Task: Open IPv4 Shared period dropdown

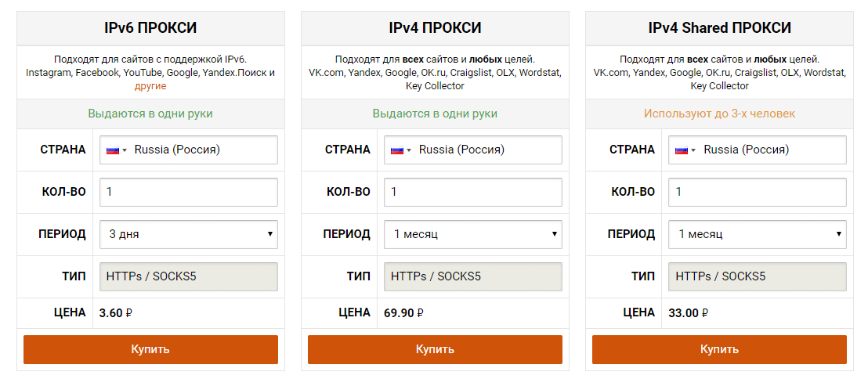Action: [758, 233]
